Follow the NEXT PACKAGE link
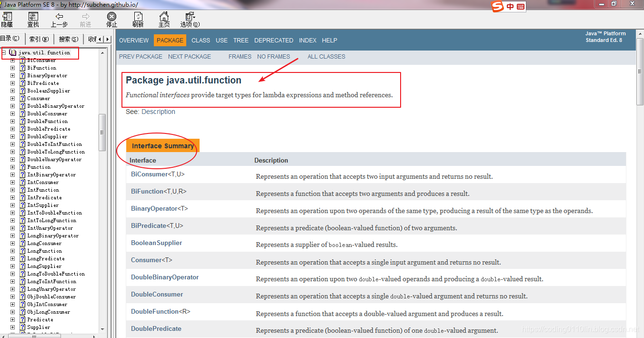 tap(190, 57)
